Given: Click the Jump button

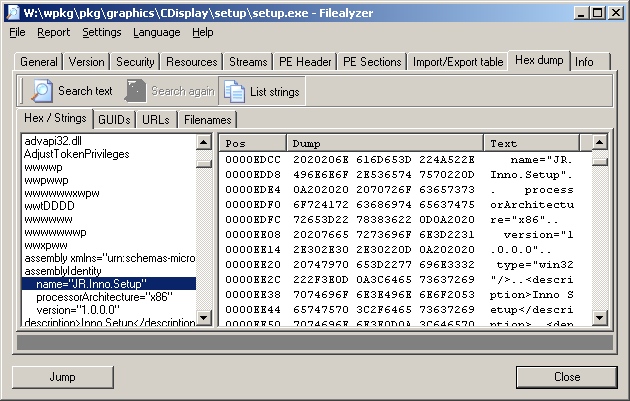Looking at the screenshot, I should (x=63, y=377).
